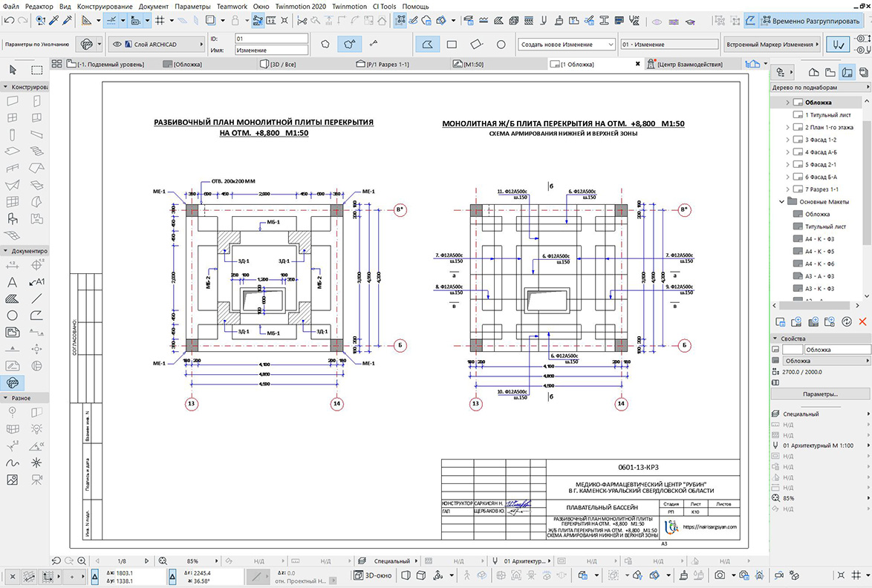Expand '7 Разрез 1-1' tree node

coord(787,189)
